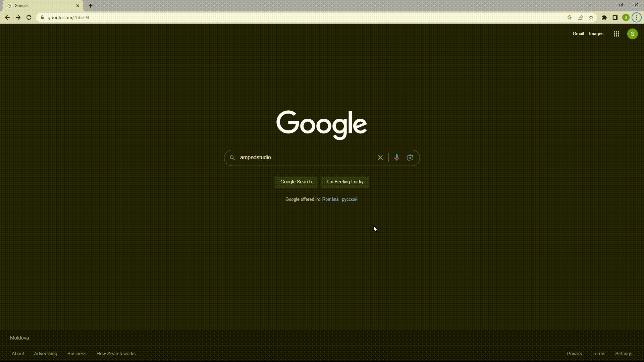
Task: Bookmark this page with star icon
Action: (x=591, y=17)
